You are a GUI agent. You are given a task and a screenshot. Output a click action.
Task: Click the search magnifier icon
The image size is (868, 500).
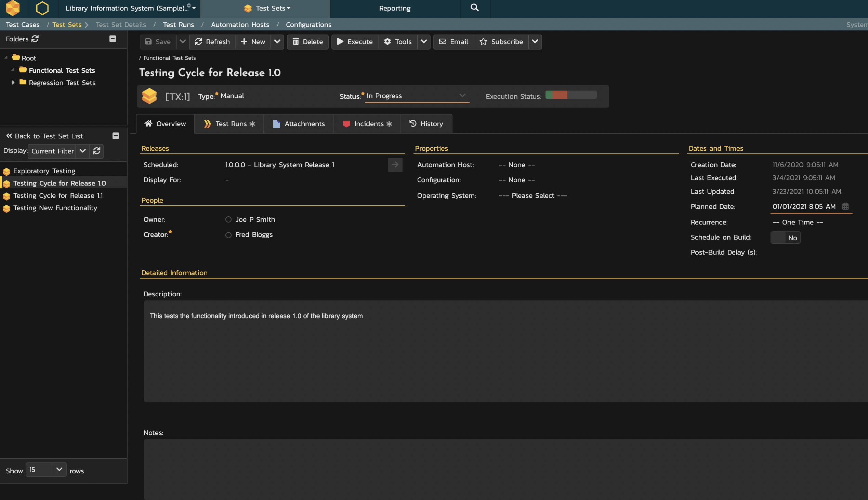[x=474, y=8]
